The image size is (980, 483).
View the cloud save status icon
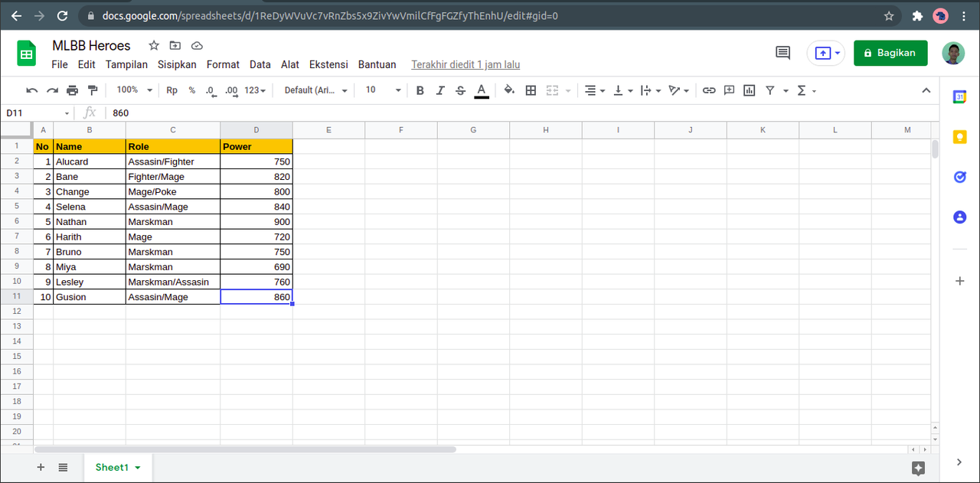point(197,45)
